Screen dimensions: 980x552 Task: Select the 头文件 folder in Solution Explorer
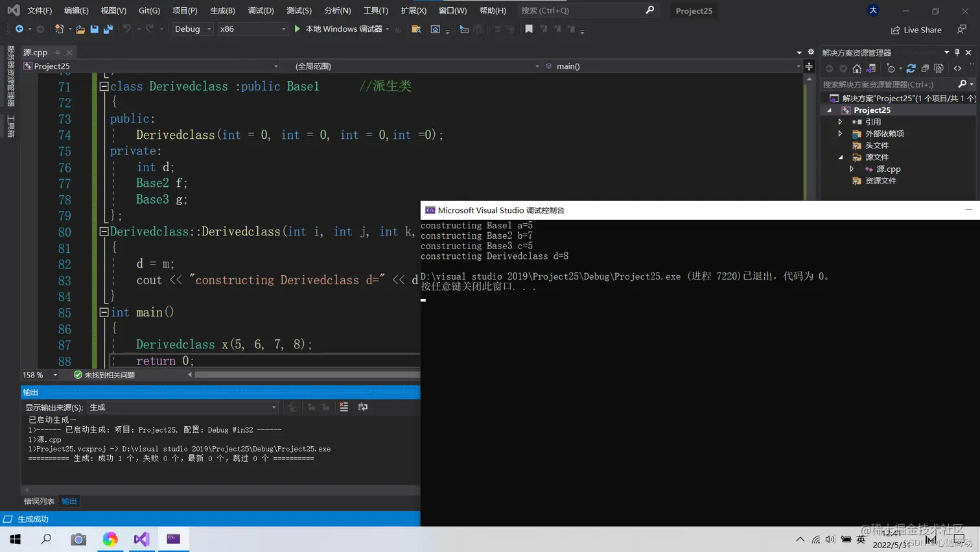coord(876,145)
